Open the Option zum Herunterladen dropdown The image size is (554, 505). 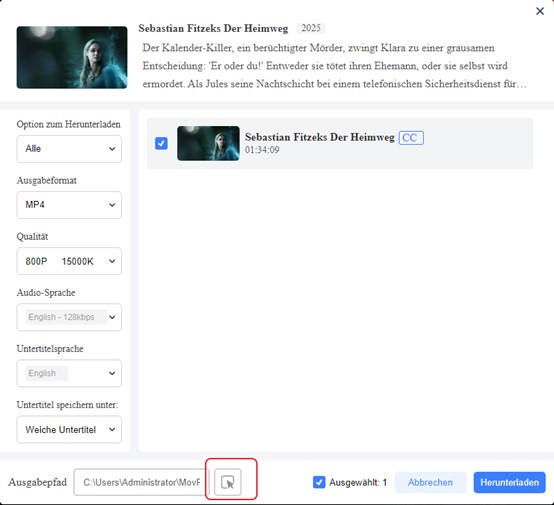(x=69, y=149)
